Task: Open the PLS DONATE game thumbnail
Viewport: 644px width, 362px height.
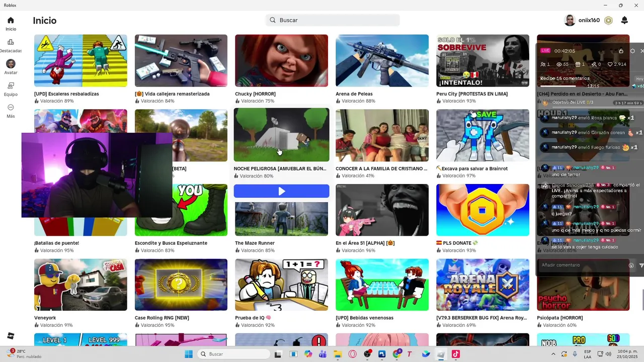Action: pyautogui.click(x=482, y=210)
